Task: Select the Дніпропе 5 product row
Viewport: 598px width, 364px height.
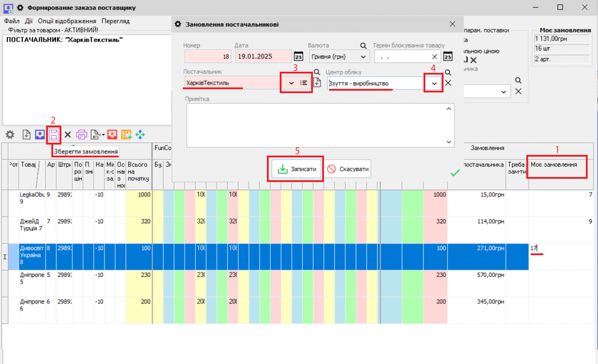Action: coord(32,278)
